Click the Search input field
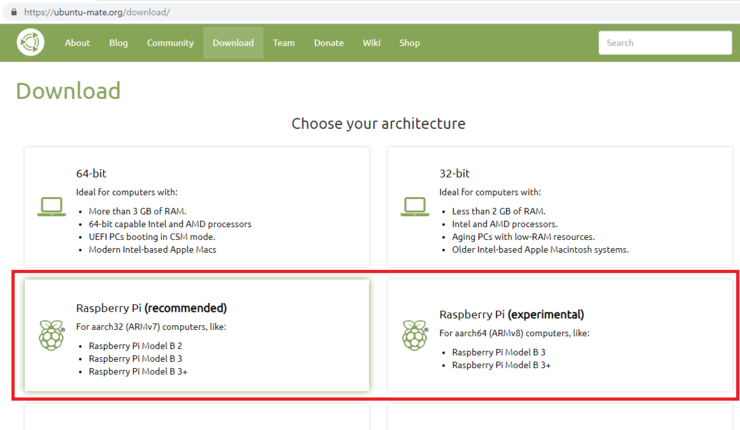The width and height of the screenshot is (740, 430). tap(665, 43)
